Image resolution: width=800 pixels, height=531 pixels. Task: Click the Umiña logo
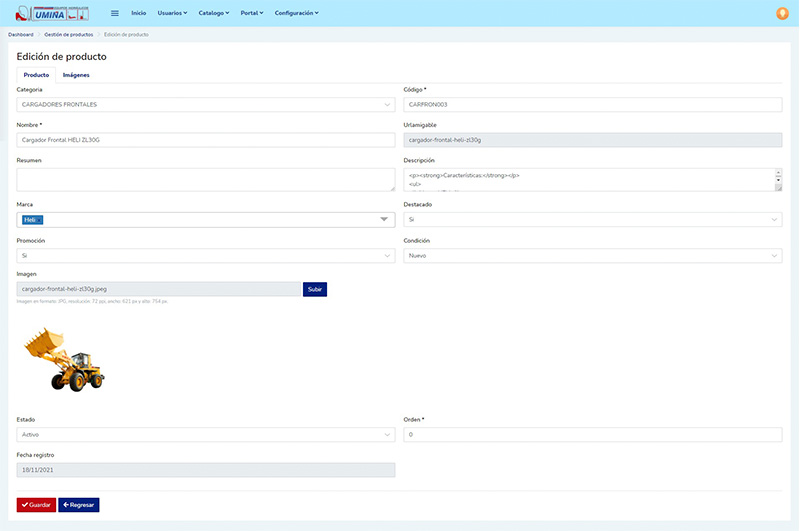point(52,14)
